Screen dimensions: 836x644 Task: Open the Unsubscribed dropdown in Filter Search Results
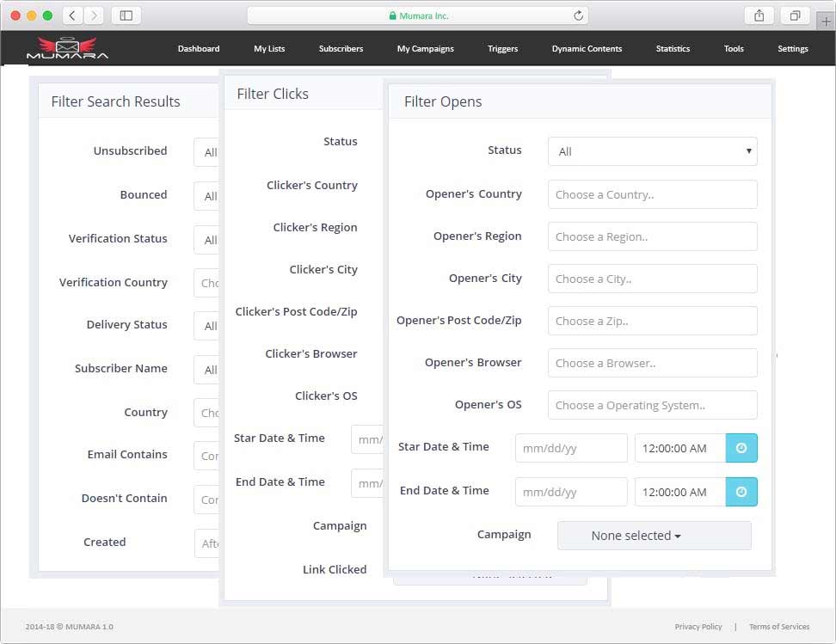tap(207, 152)
